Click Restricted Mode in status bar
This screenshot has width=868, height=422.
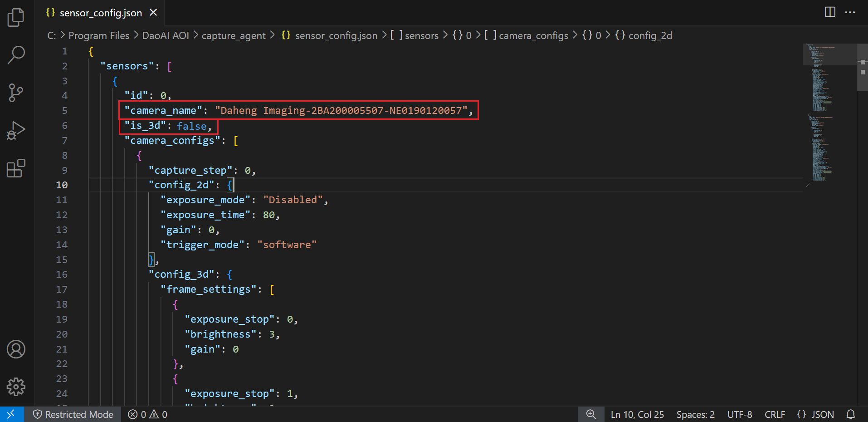click(x=73, y=414)
